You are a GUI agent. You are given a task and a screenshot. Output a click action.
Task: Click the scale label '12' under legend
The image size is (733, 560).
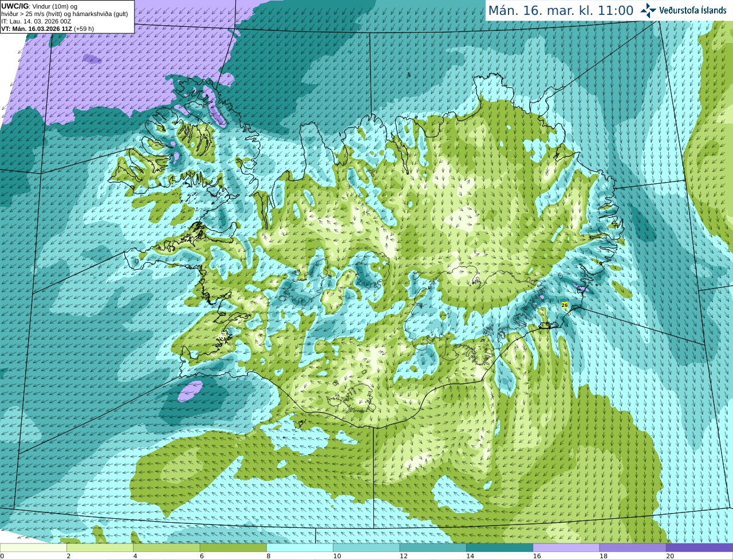tap(404, 556)
